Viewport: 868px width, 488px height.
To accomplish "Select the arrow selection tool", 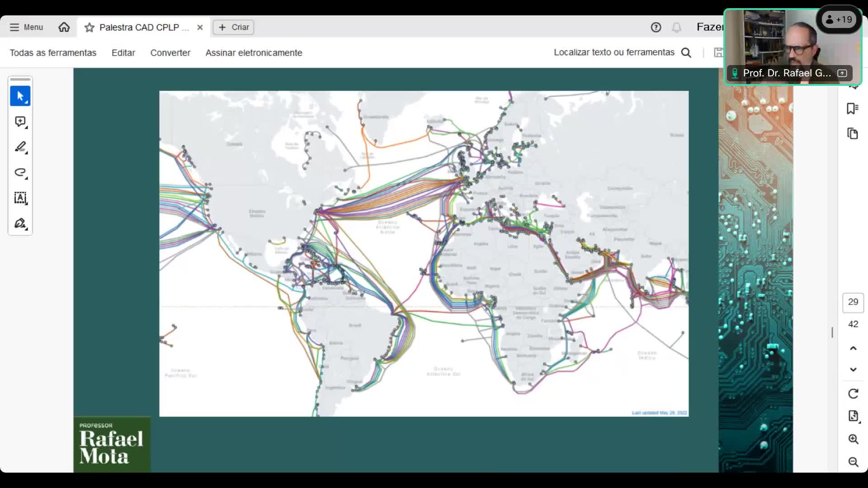I will point(20,96).
